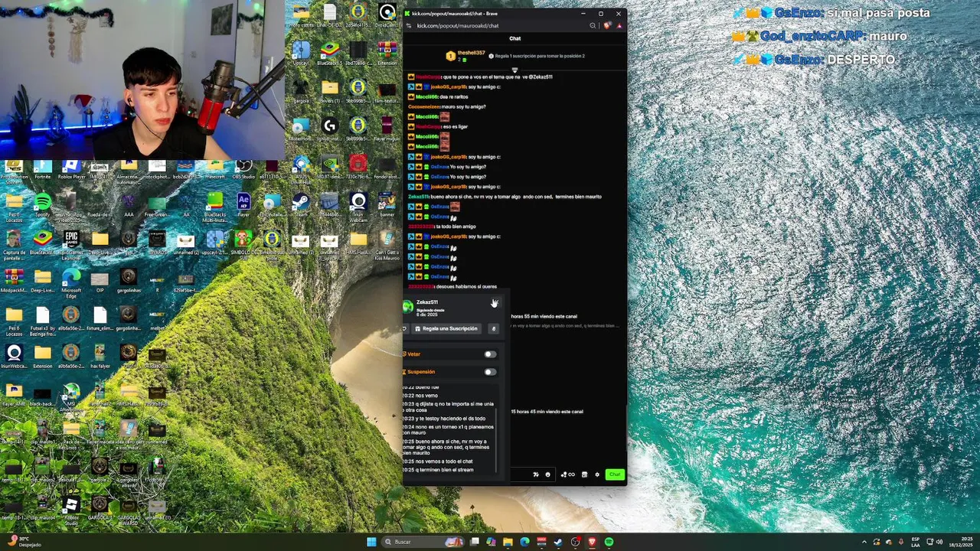The width and height of the screenshot is (980, 551).
Task: Open MSI Afterburner desktop icon
Action: pos(71,397)
